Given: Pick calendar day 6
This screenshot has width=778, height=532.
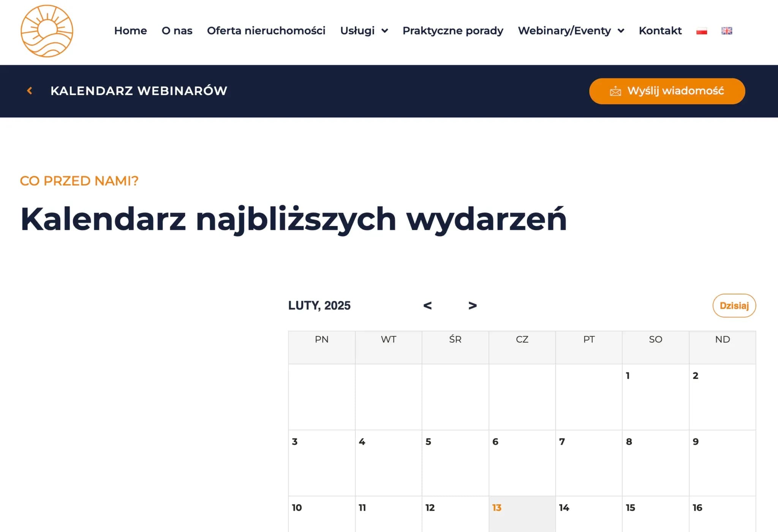Looking at the screenshot, I should (522, 463).
